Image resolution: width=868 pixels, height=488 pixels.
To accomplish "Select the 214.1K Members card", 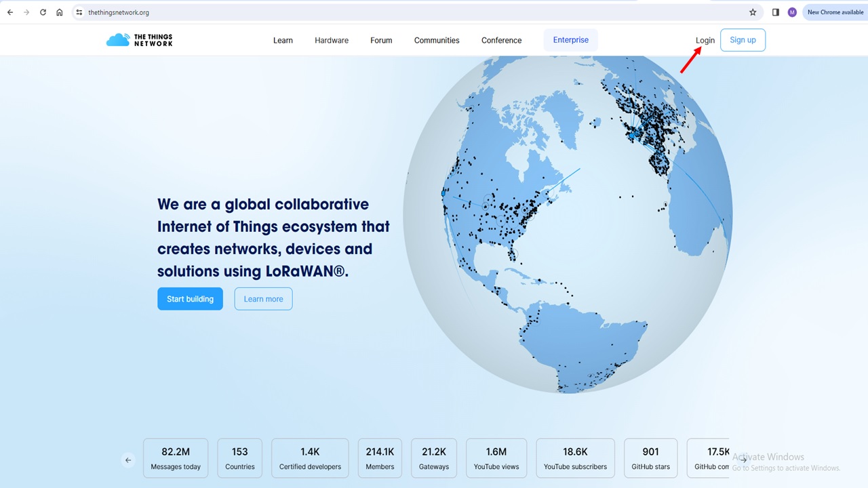I will point(380,458).
